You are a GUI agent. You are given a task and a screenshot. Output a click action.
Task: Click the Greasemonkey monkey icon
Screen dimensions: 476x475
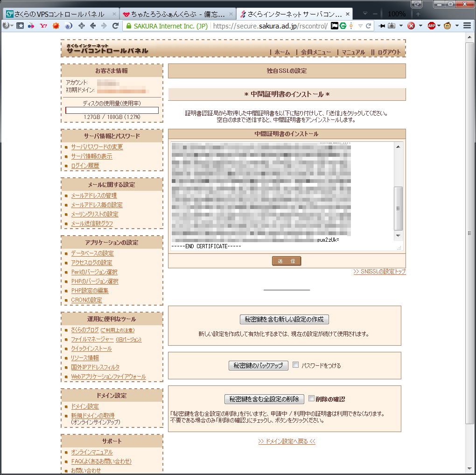pyautogui.click(x=448, y=26)
